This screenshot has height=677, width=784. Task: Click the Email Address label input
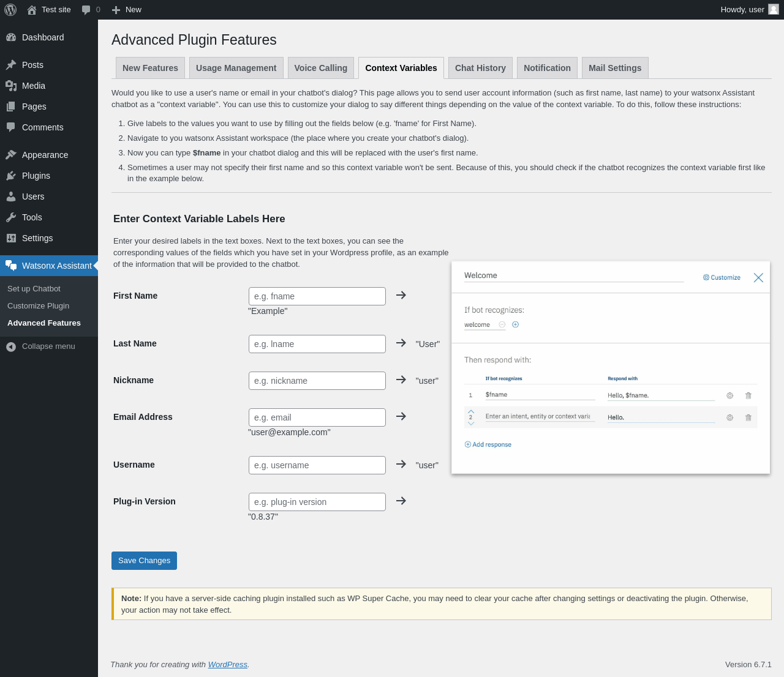coord(317,417)
